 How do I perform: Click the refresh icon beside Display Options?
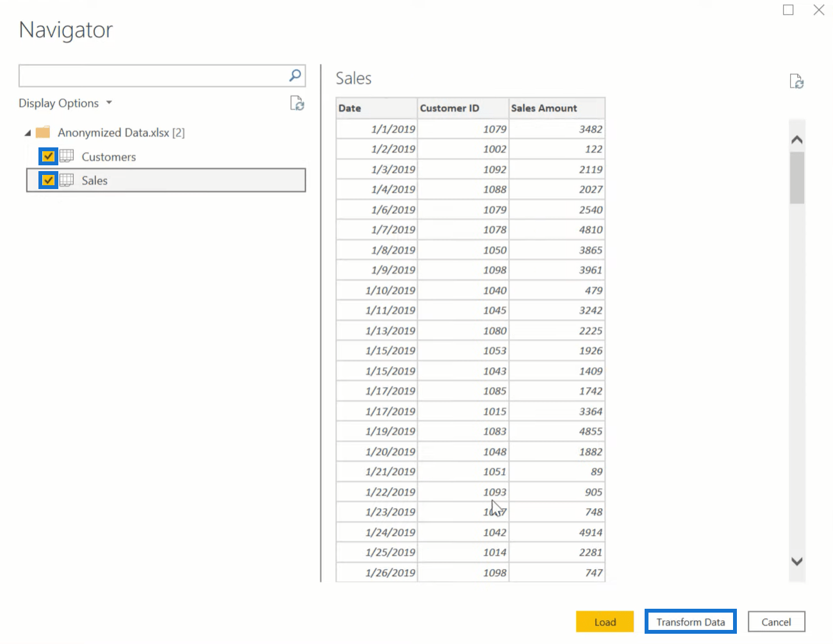click(x=297, y=103)
